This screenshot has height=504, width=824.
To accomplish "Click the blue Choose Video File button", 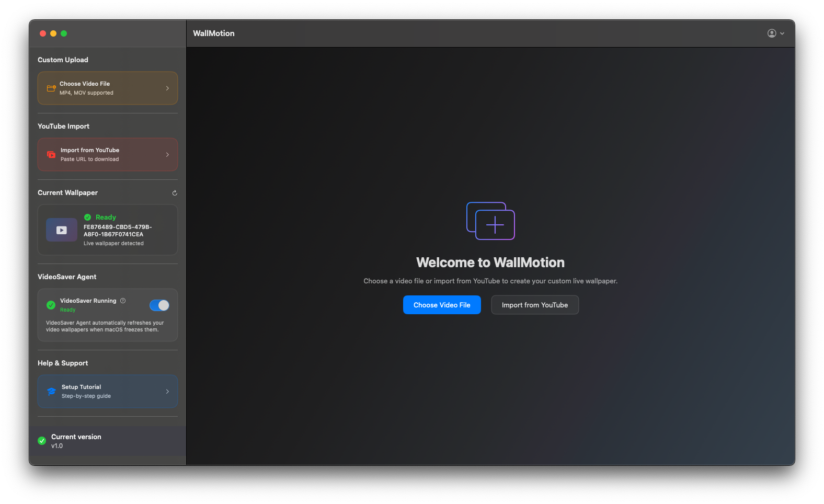I will pos(442,305).
